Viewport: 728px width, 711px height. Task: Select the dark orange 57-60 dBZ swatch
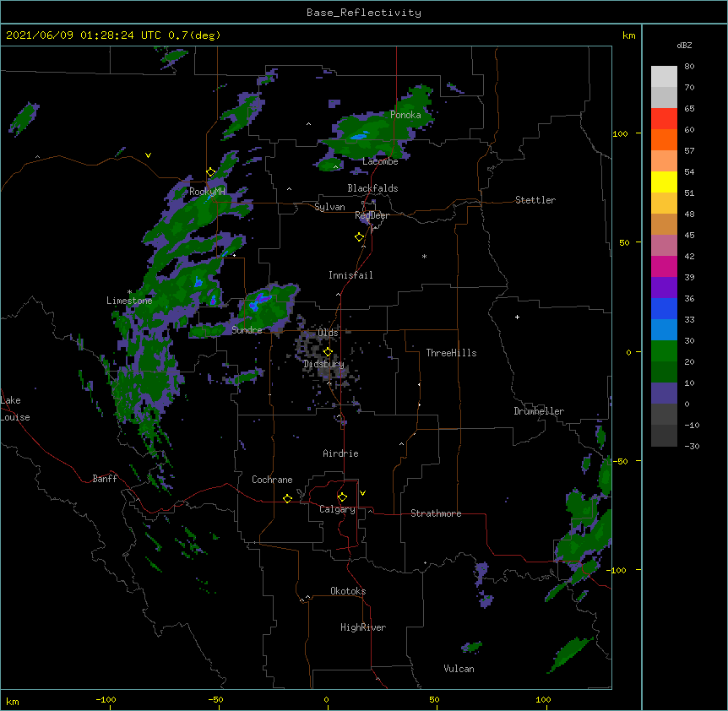664,139
